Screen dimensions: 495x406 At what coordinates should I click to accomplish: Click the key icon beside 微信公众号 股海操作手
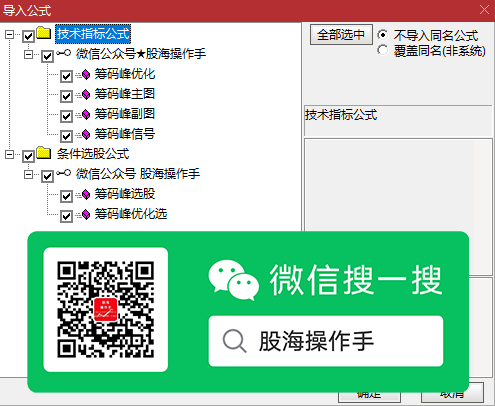pos(64,173)
